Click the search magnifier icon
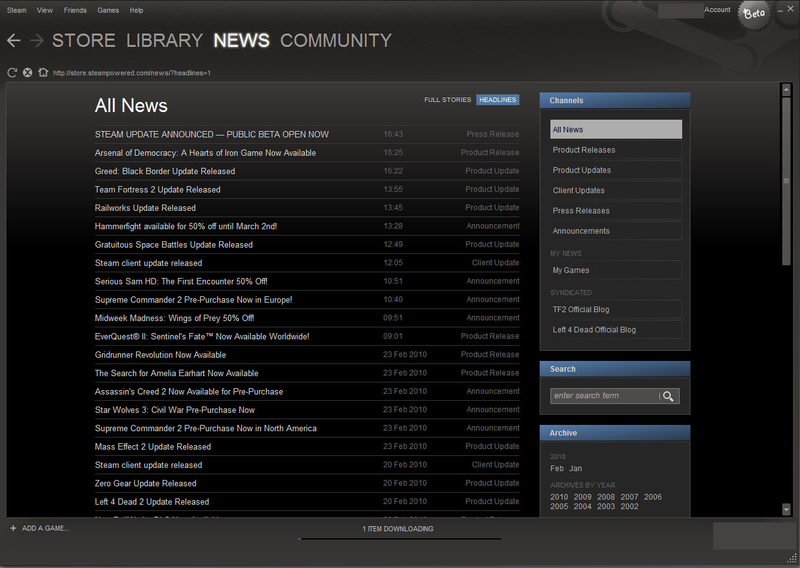800x568 pixels. tap(668, 396)
